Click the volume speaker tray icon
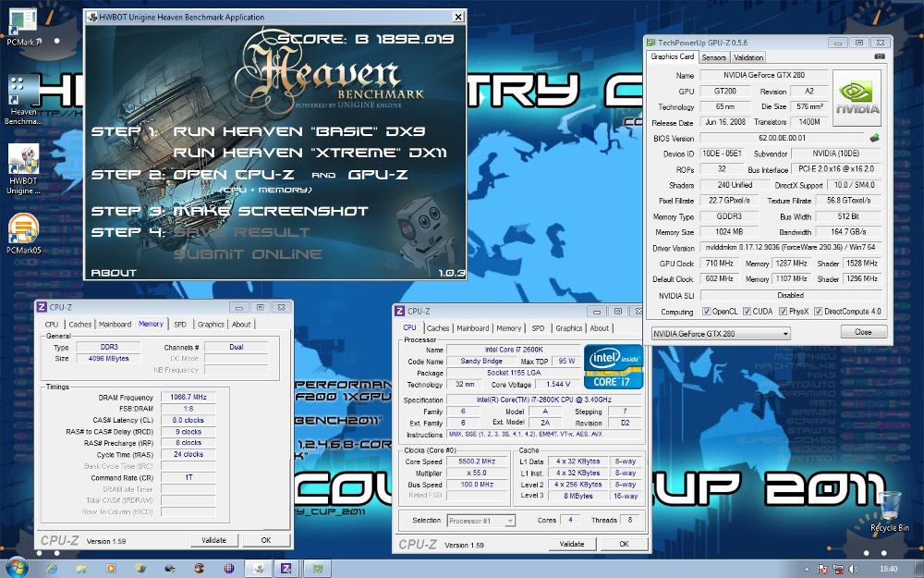This screenshot has width=924, height=578. pos(855,569)
